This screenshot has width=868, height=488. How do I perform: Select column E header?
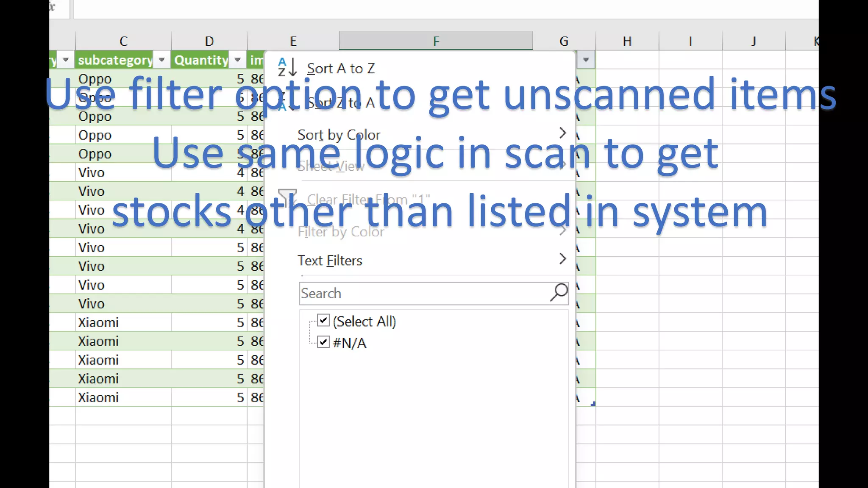293,41
